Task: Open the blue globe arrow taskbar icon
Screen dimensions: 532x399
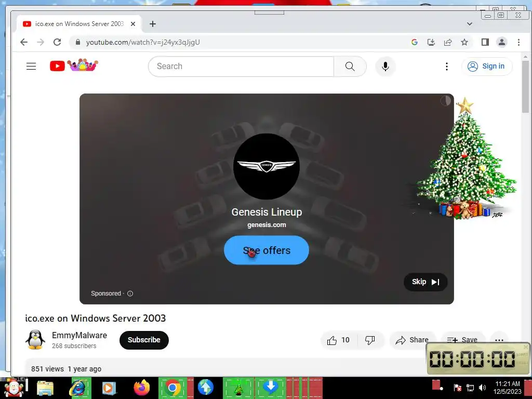Action: 205,388
